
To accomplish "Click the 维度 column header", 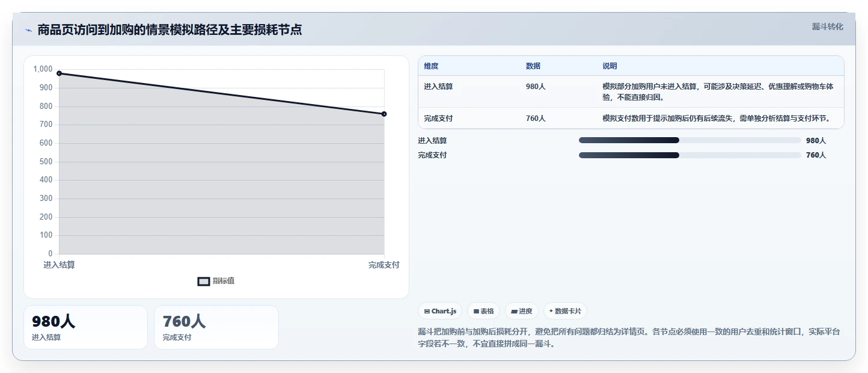I will (431, 66).
